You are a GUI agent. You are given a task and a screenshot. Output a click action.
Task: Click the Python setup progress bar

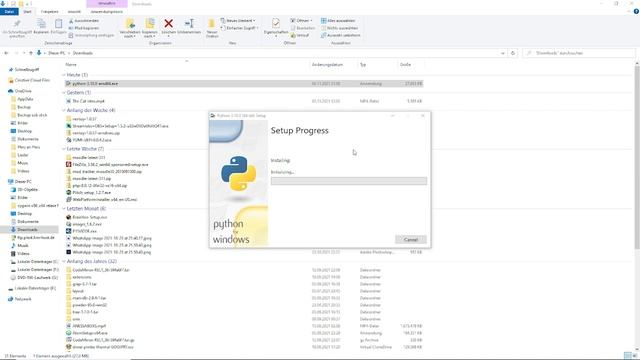349,181
